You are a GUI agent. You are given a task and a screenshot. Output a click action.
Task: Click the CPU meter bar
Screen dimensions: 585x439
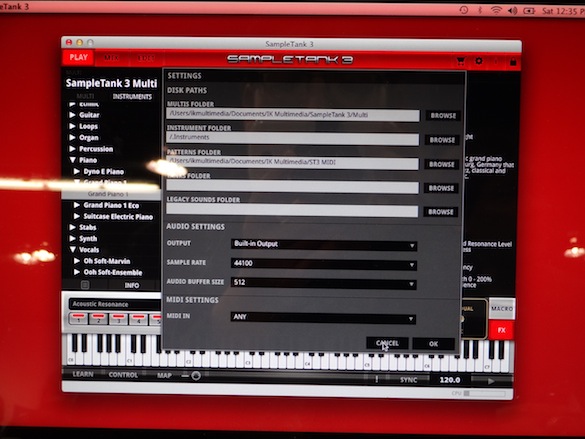click(484, 393)
